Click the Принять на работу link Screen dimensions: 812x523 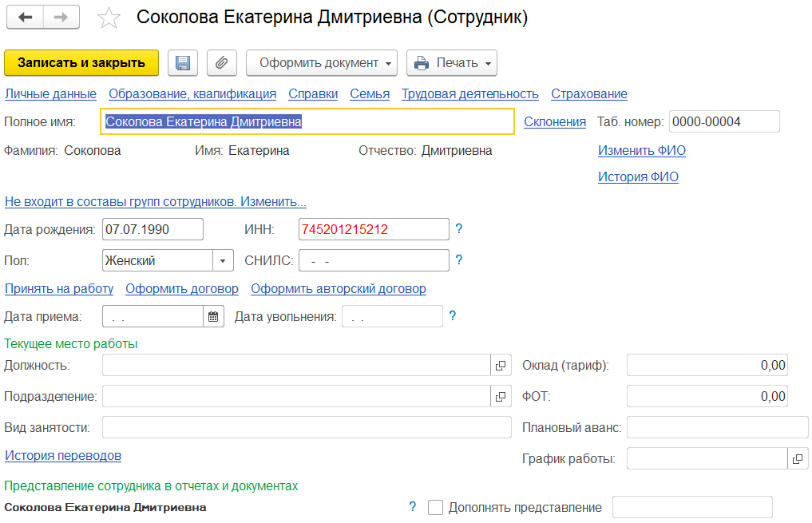[59, 289]
